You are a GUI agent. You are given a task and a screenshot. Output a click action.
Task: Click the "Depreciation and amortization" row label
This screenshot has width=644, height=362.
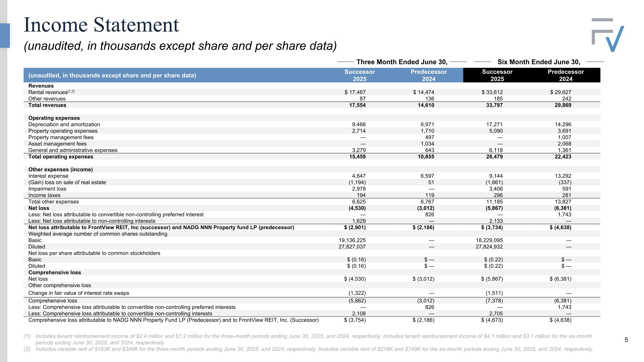click(64, 124)
